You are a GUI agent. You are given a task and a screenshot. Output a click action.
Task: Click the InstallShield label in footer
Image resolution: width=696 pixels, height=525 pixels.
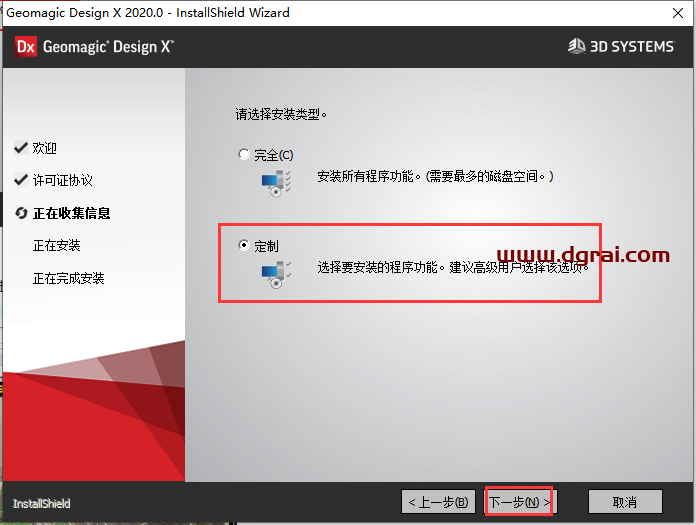pyautogui.click(x=41, y=504)
